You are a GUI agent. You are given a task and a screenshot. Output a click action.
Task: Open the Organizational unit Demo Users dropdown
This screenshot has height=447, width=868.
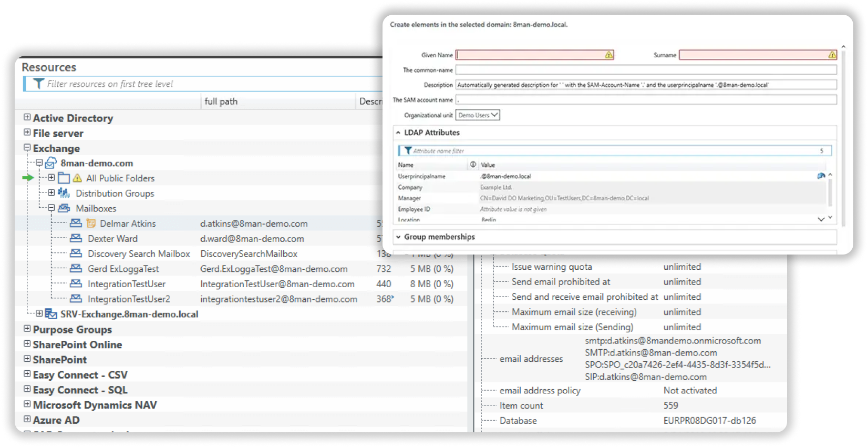(478, 115)
